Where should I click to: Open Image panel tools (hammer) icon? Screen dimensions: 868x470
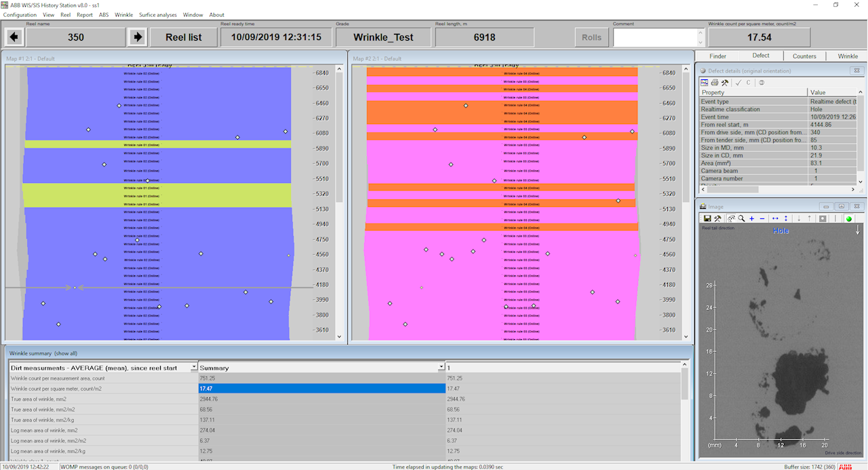click(717, 218)
